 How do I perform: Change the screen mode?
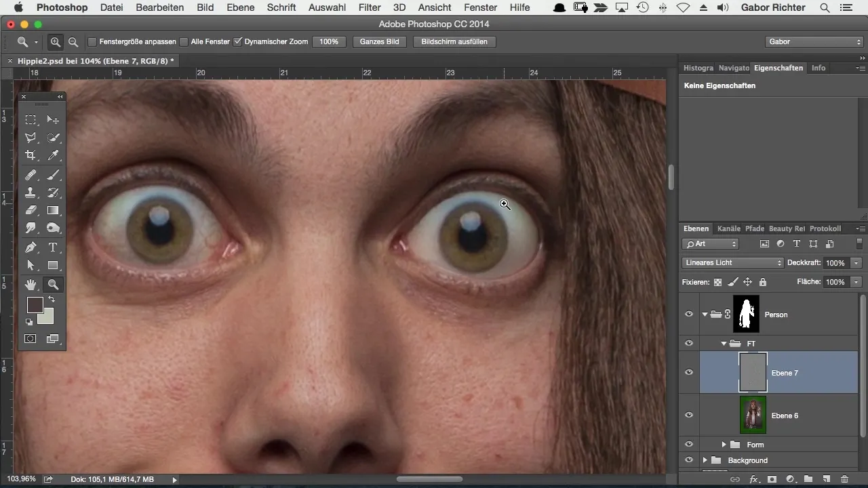point(53,338)
